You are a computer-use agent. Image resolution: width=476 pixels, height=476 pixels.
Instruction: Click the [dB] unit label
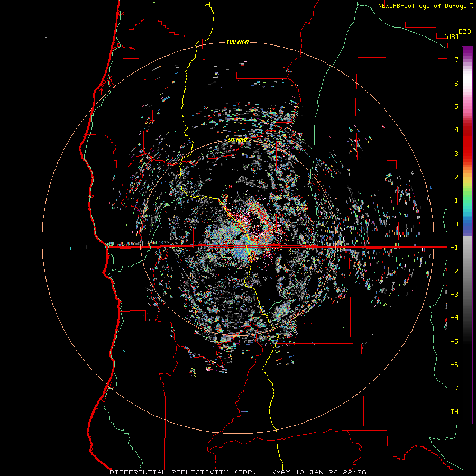pyautogui.click(x=452, y=37)
